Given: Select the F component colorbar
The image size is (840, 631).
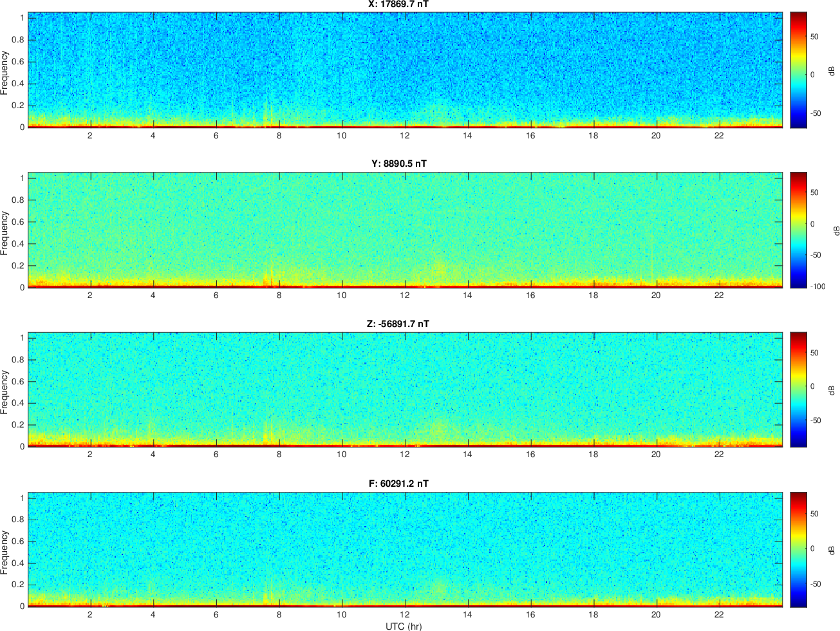Looking at the screenshot, I should 798,549.
